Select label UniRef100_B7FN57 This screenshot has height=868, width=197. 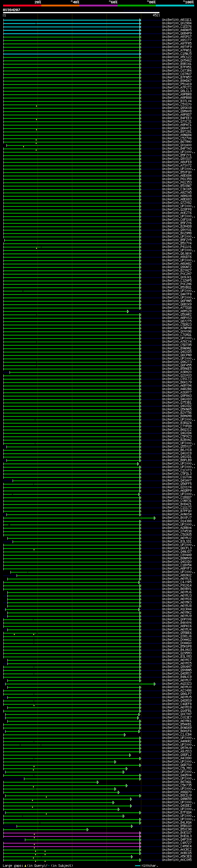click(177, 78)
